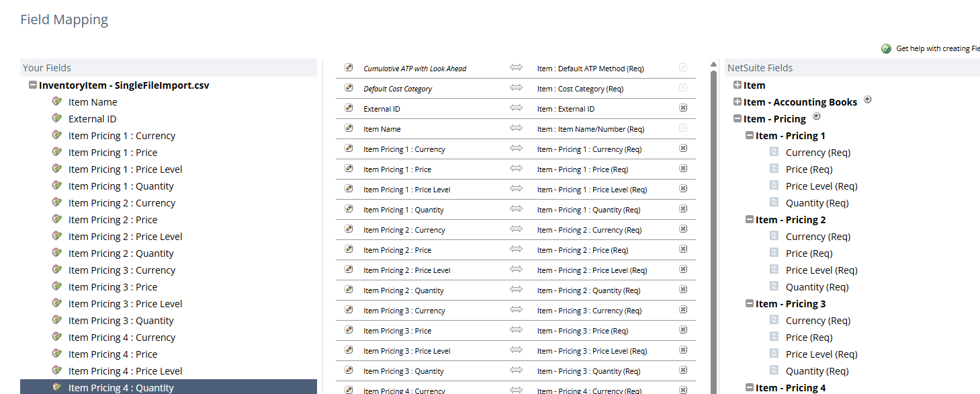Add sublist via plus next to Item - Accounting Books
This screenshot has height=394, width=980.
coord(867,100)
